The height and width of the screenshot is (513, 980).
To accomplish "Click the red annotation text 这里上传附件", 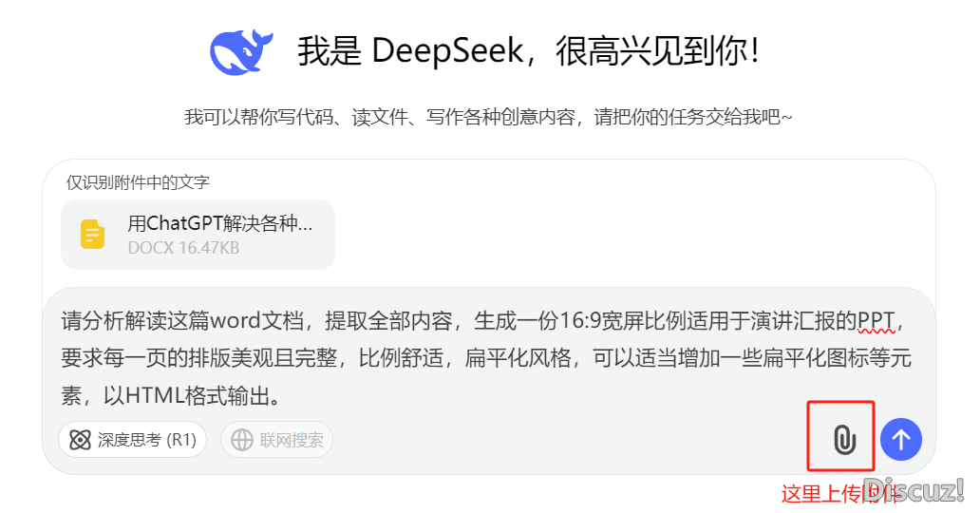I will coord(836,494).
